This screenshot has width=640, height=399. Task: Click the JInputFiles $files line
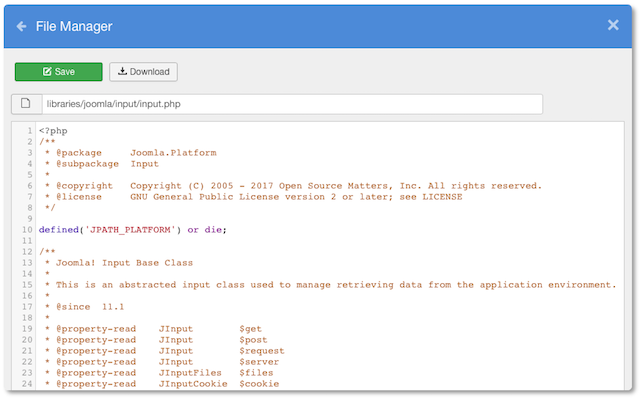[159, 373]
